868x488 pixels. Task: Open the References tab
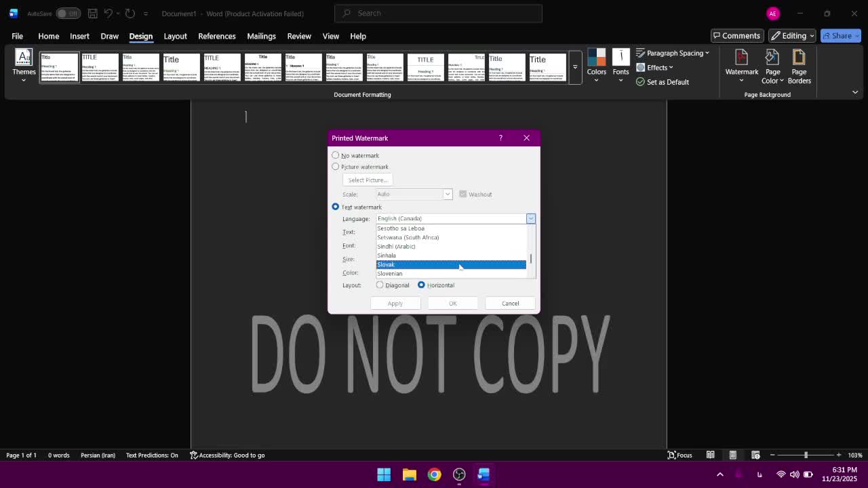pos(217,36)
